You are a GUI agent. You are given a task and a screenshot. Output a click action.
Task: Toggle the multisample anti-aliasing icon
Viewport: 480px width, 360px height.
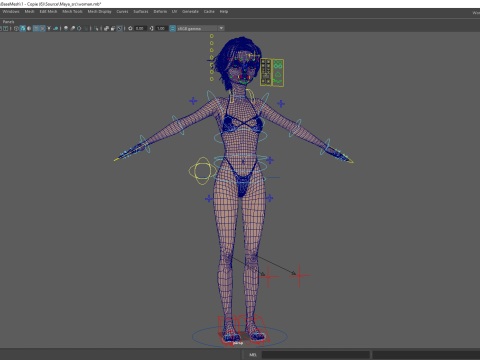coord(79,29)
